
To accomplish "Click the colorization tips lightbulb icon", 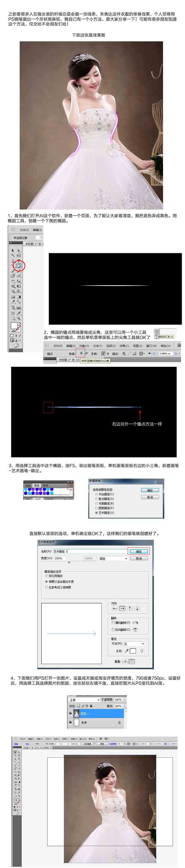I will (x=142, y=651).
